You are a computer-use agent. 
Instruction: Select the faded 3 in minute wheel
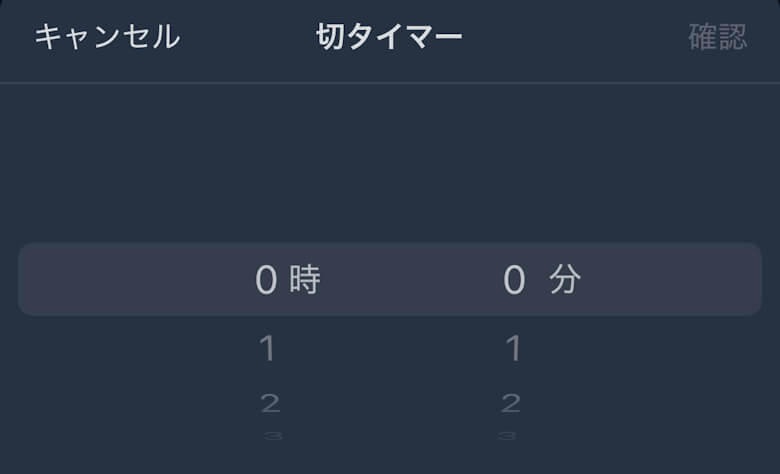point(508,436)
